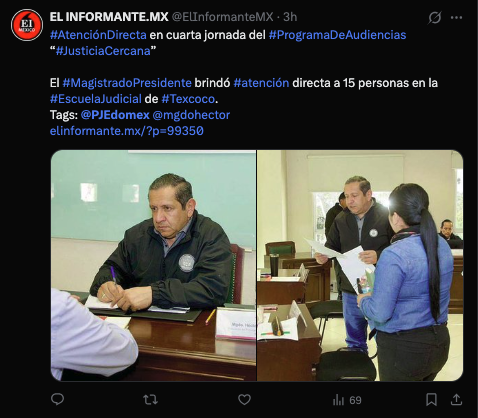This screenshot has width=478, height=418.
Task: View left photo of man writing
Action: pyautogui.click(x=153, y=265)
